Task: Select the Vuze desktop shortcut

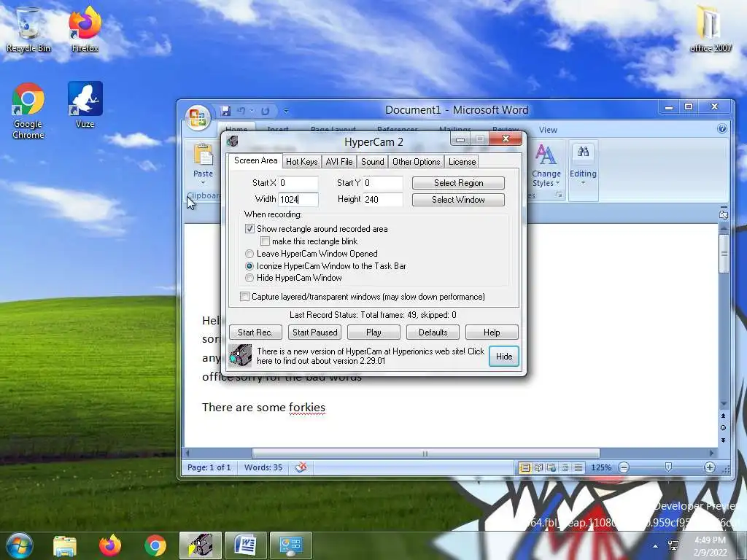Action: click(85, 105)
